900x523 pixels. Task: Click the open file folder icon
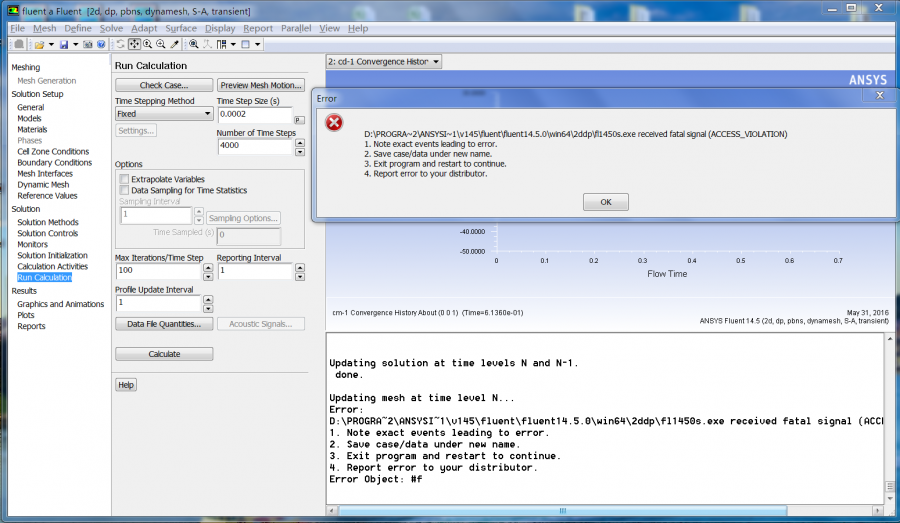39,44
